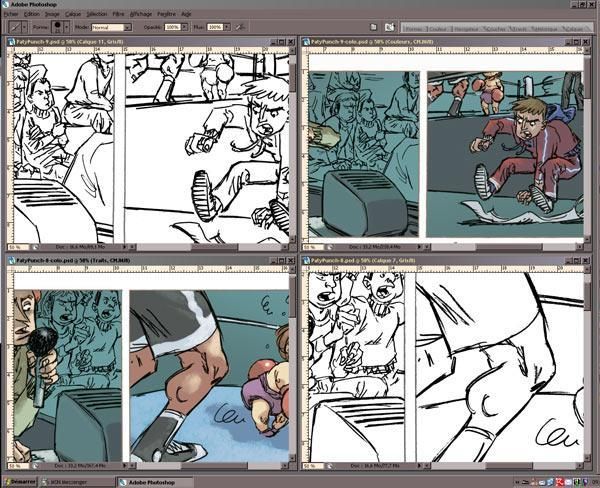The height and width of the screenshot is (488, 600).
Task: Open the Mode dropdown showing Normal
Action: pyautogui.click(x=111, y=27)
